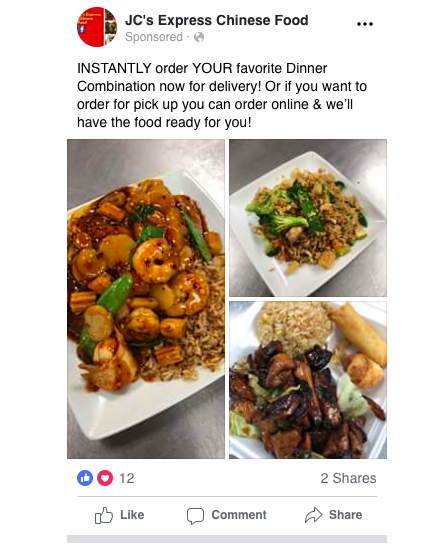This screenshot has width=431, height=546.
Task: Click the Sponsored label
Action: click(154, 37)
